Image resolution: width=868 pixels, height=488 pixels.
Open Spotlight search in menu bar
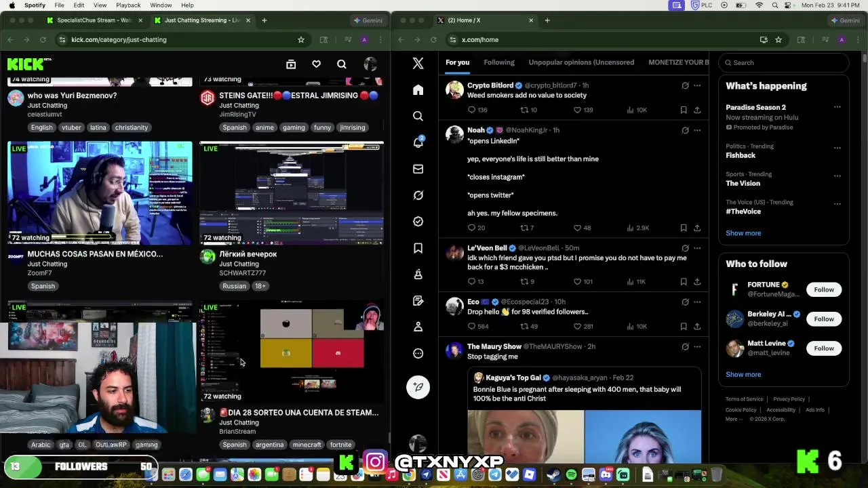pyautogui.click(x=775, y=5)
